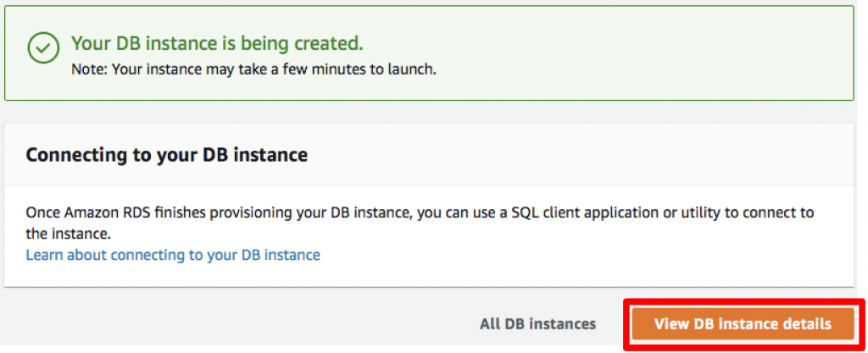The width and height of the screenshot is (868, 353).
Task: Click the note about instance launch time
Action: pos(254,71)
